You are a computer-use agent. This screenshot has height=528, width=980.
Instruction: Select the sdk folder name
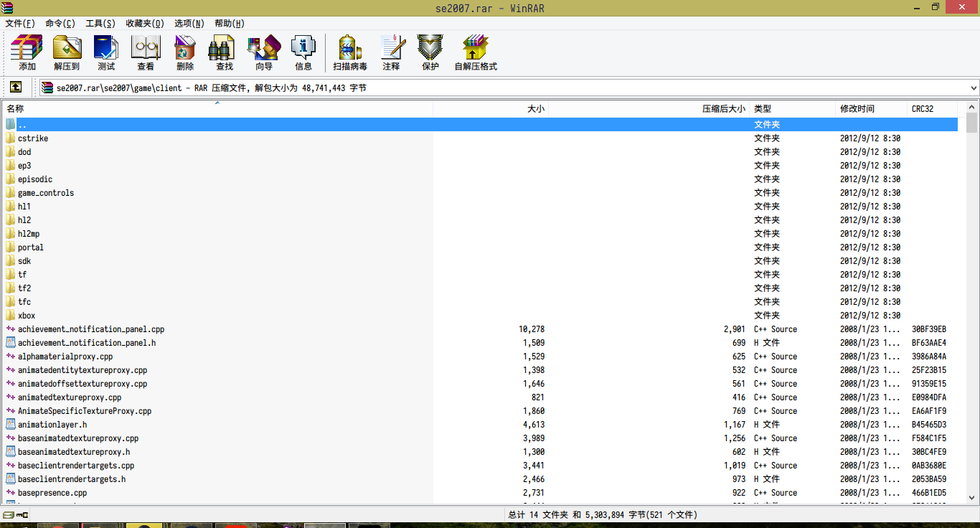pos(24,261)
